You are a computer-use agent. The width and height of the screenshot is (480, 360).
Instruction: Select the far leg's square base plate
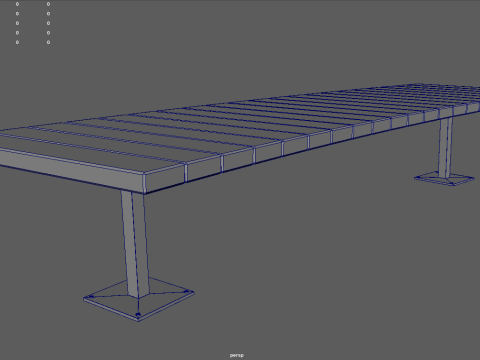(x=444, y=178)
